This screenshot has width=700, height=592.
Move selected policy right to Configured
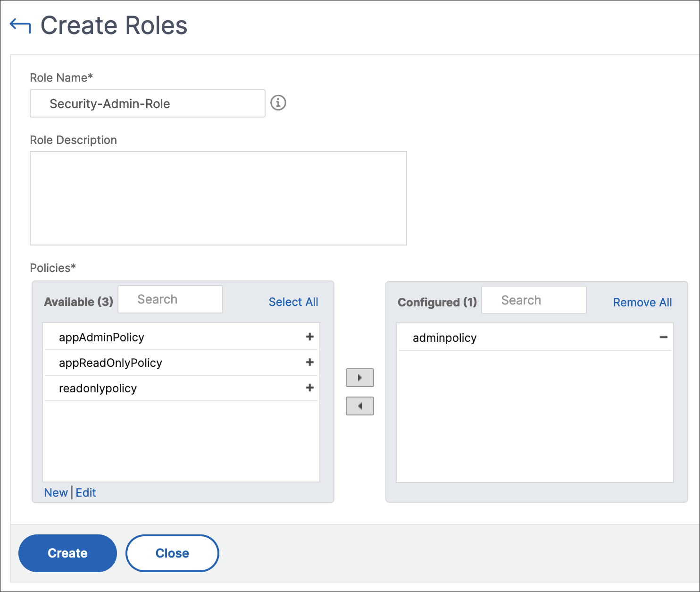pos(360,378)
